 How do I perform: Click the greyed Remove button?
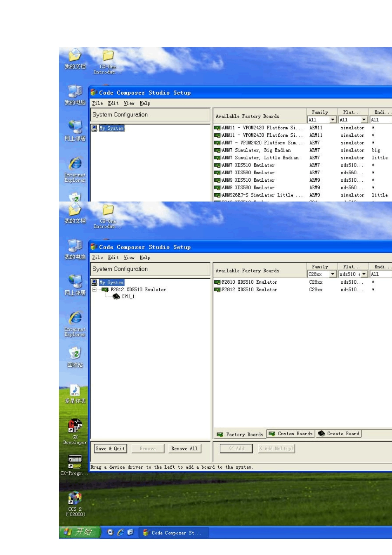148,448
